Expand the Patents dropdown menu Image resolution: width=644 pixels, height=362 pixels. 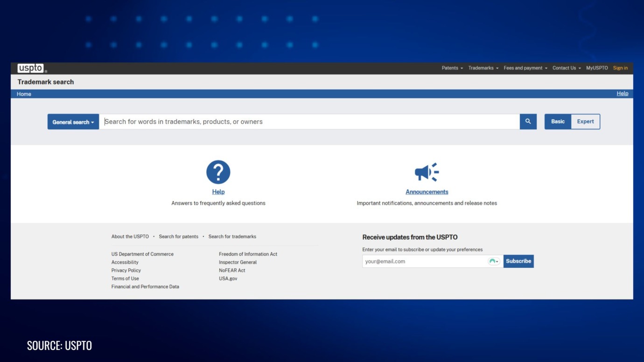[x=452, y=68]
